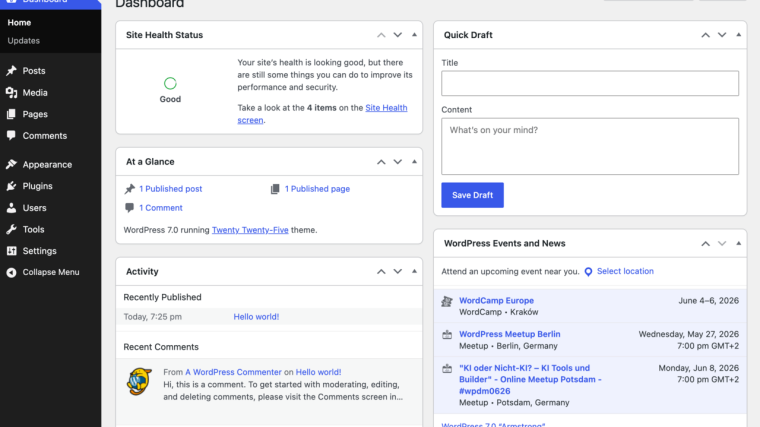Move Quick Draft panel down

[722, 35]
